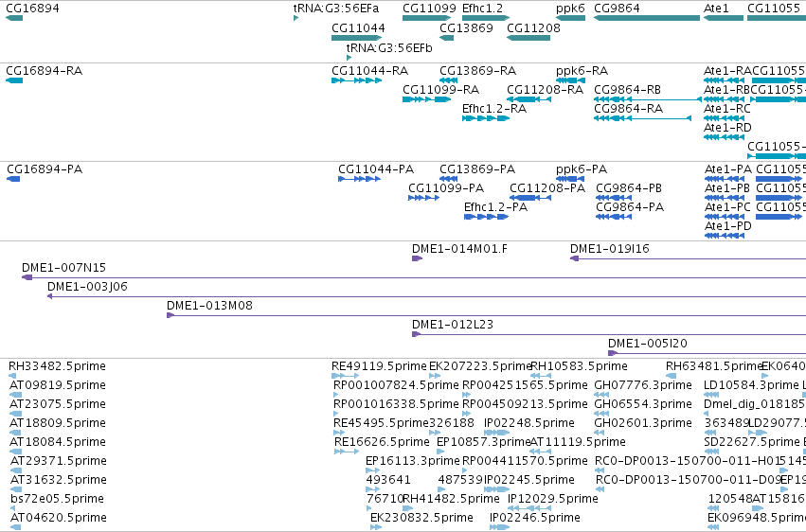Click the CG13869-RA transcript label
806x532 pixels.
(478, 70)
